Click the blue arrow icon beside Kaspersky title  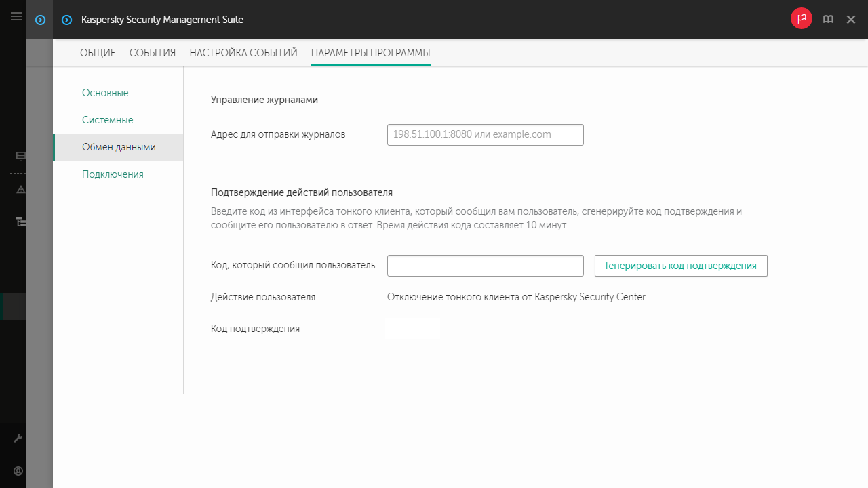[x=66, y=20]
